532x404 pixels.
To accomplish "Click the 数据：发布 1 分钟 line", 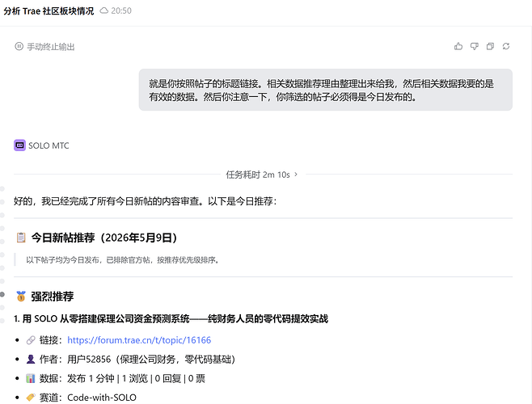I will [x=122, y=379].
